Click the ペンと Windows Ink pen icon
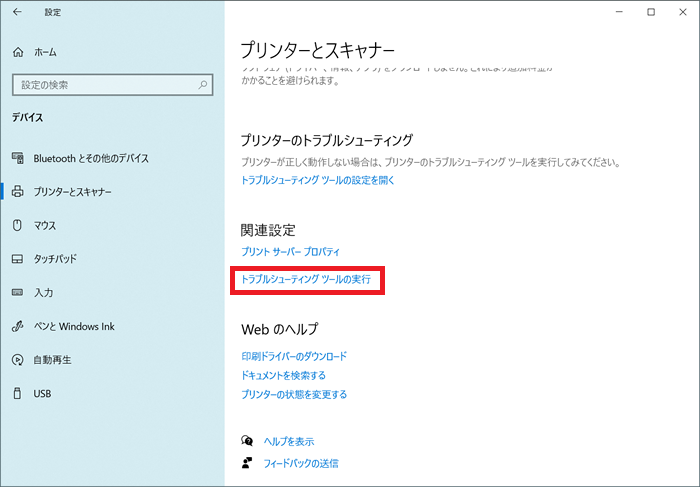This screenshot has height=487, width=700. click(18, 326)
